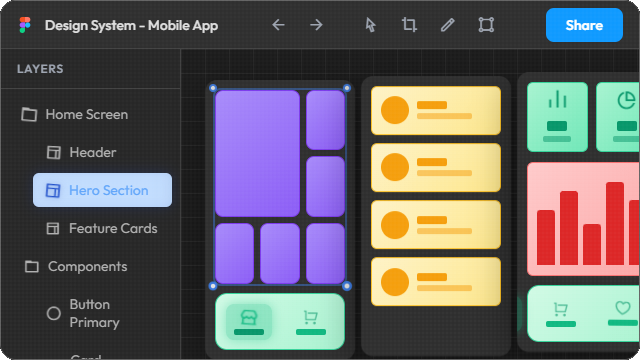
Task: Click the Share button
Action: (x=584, y=25)
